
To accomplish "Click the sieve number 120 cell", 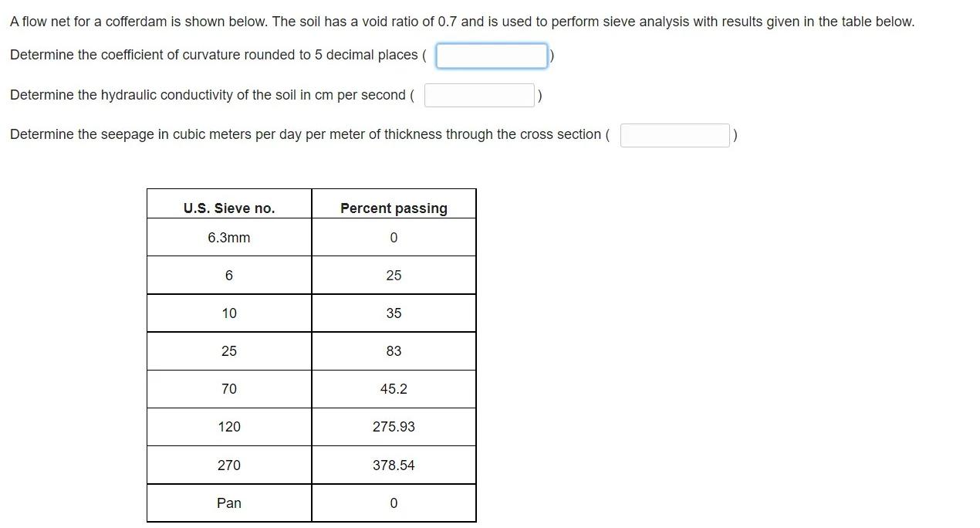I will 228,426.
